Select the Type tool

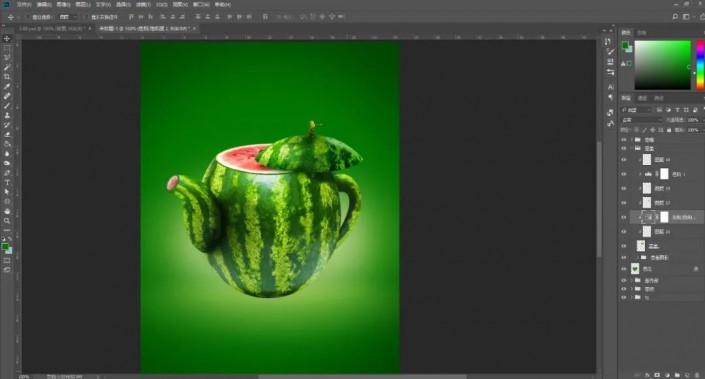pyautogui.click(x=7, y=183)
